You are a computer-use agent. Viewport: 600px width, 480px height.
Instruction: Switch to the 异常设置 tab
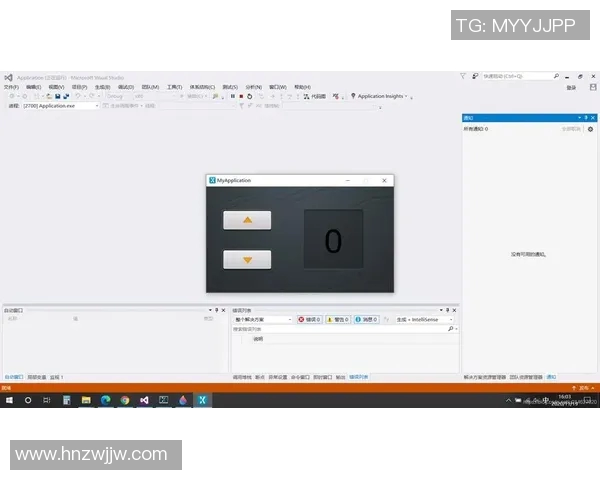(278, 377)
